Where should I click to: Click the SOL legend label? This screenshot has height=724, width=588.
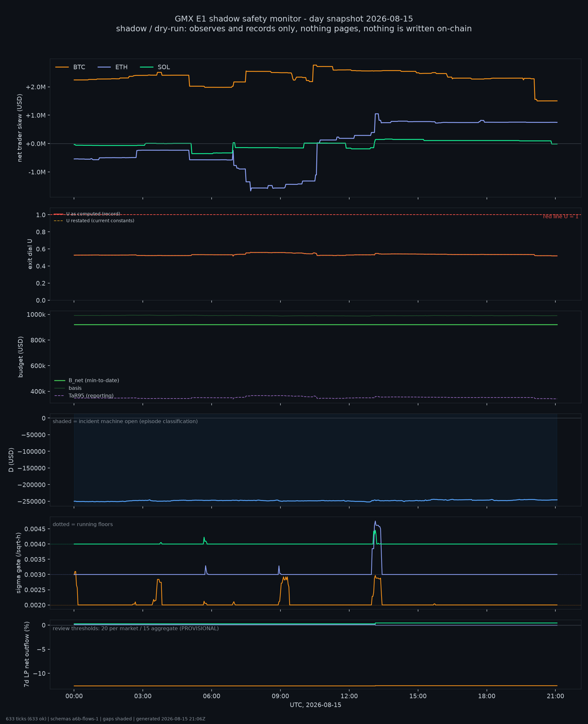click(163, 67)
